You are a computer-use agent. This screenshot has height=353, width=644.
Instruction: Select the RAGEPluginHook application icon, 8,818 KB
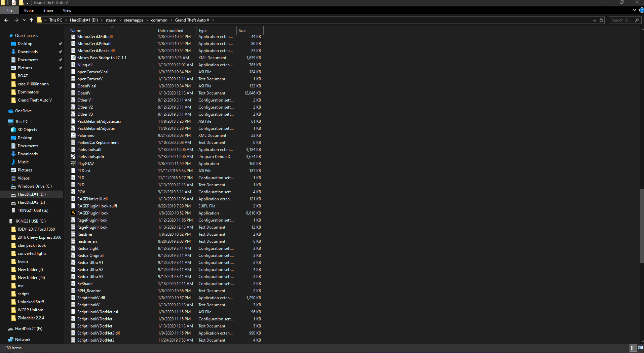pyautogui.click(x=73, y=213)
